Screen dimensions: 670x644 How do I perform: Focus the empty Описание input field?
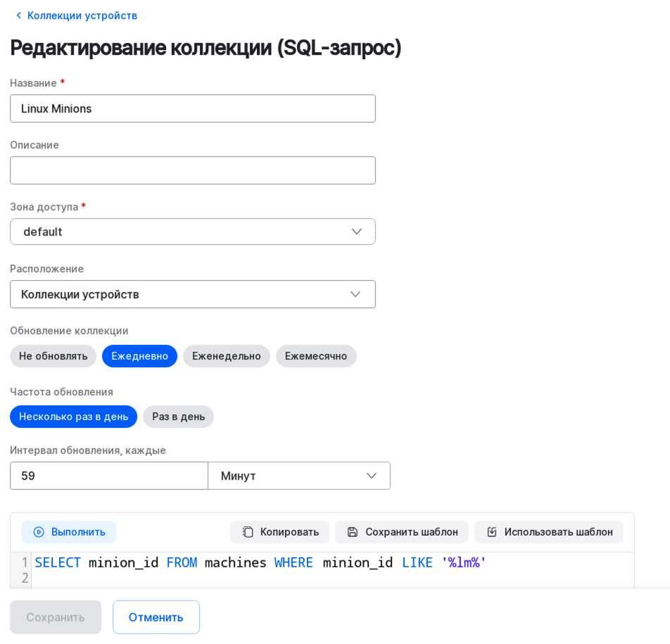192,170
